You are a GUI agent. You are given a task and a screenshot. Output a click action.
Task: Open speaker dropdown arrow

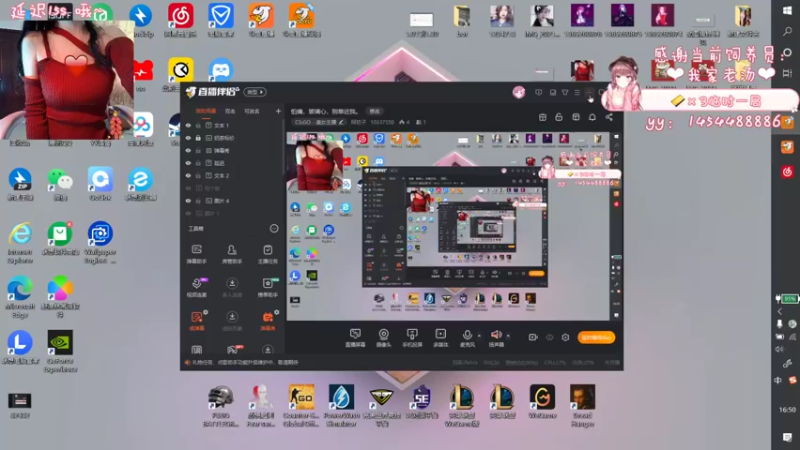pos(508,336)
